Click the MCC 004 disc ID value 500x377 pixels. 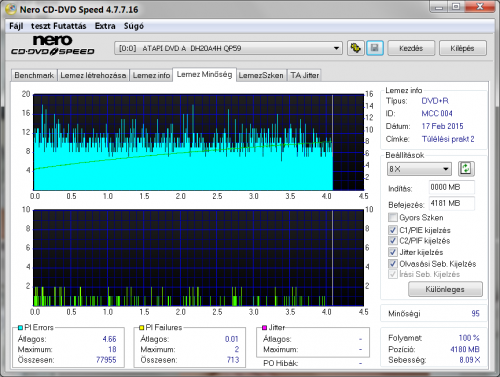point(437,114)
